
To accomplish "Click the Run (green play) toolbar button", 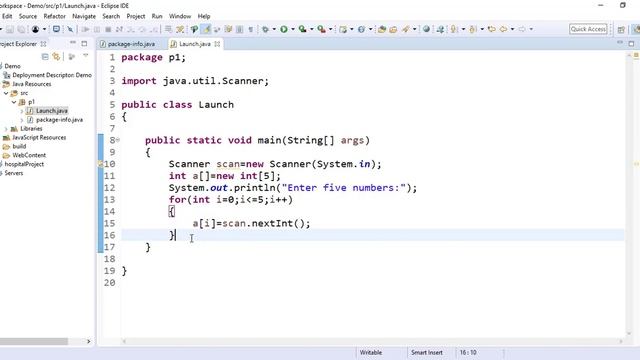I will 284,29.
